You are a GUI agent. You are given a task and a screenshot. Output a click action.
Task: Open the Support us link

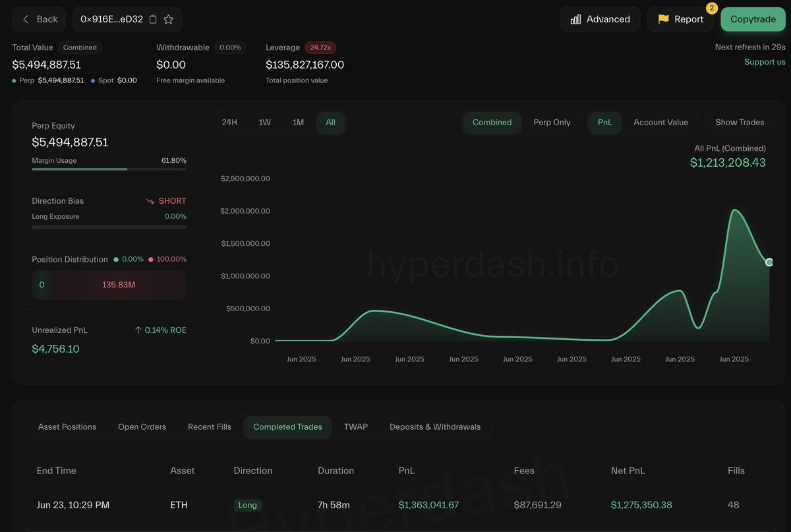(x=765, y=61)
